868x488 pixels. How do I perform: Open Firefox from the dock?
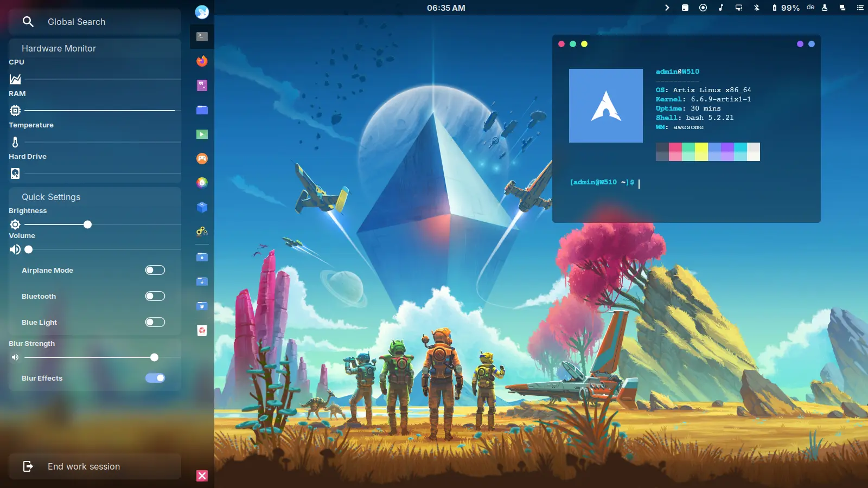pos(202,61)
